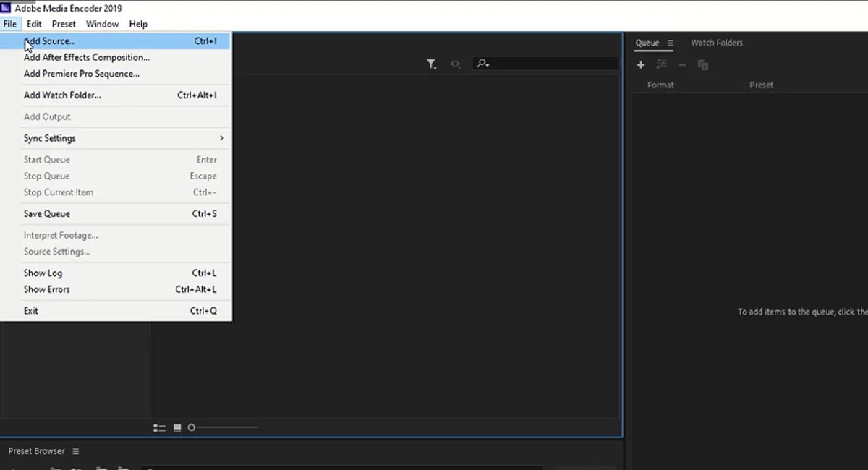Open the search field dropdown arrow
Image resolution: width=868 pixels, height=470 pixels.
point(488,65)
